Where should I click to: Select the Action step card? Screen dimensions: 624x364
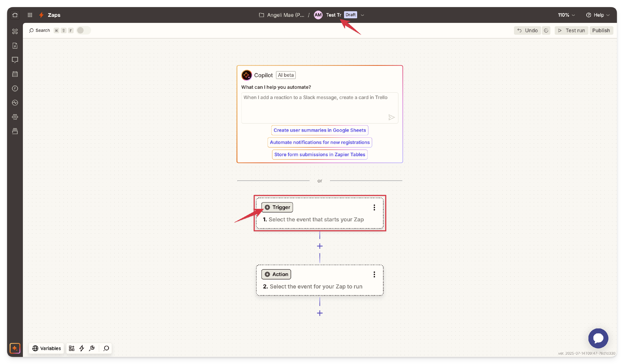(x=320, y=280)
